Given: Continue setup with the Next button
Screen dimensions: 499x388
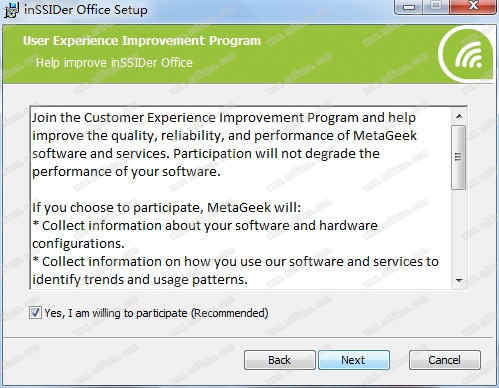Looking at the screenshot, I should 354,360.
